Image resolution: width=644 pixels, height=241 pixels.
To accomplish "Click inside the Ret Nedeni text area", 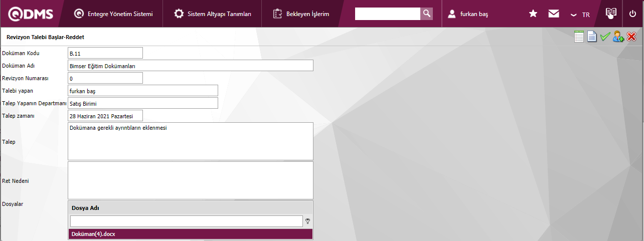I will 191,180.
